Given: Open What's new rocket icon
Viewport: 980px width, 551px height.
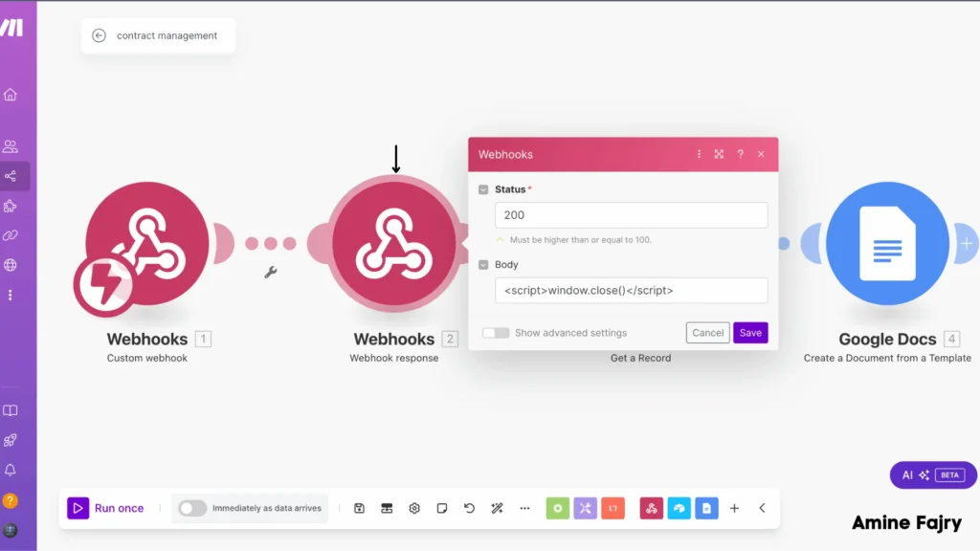Looking at the screenshot, I should 10,440.
